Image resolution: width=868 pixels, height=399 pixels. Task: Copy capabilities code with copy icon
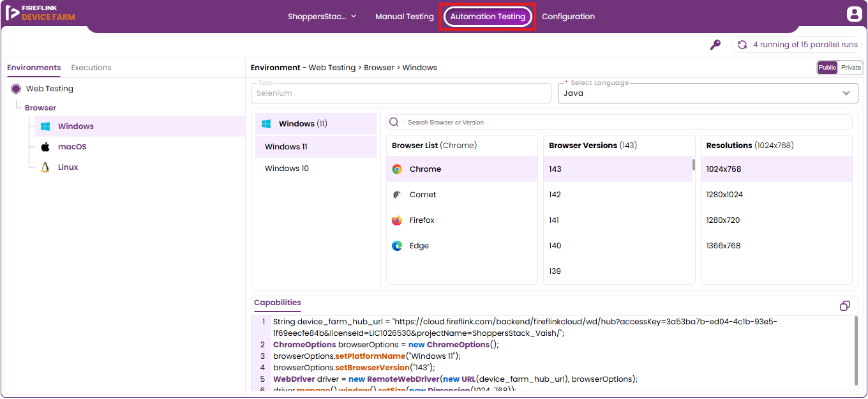pyautogui.click(x=845, y=306)
